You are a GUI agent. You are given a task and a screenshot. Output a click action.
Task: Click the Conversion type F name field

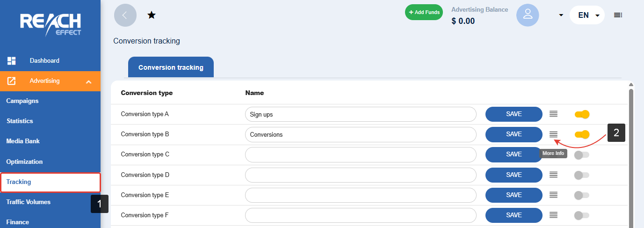click(x=361, y=215)
